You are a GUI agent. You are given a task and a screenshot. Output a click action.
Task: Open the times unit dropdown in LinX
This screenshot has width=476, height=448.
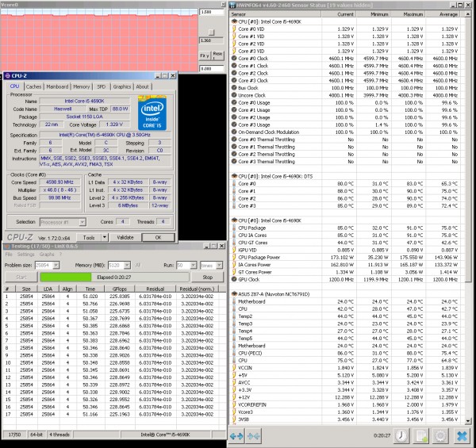(x=219, y=265)
